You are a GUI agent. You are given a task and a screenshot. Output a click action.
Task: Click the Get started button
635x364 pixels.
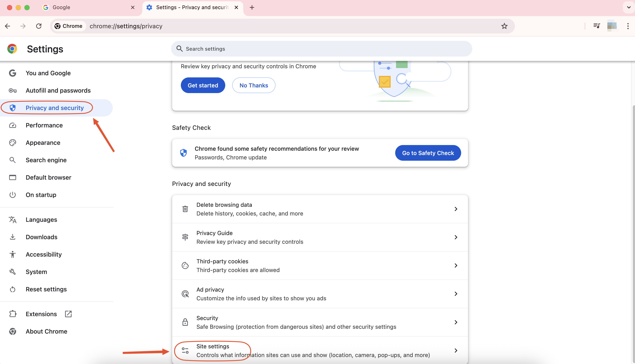203,85
